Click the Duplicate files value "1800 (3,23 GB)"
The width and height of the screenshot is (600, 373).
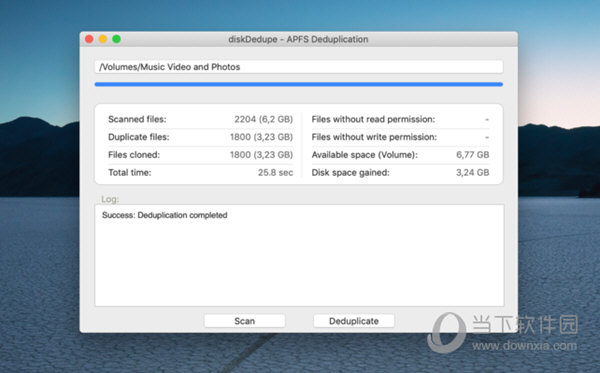[x=261, y=137]
